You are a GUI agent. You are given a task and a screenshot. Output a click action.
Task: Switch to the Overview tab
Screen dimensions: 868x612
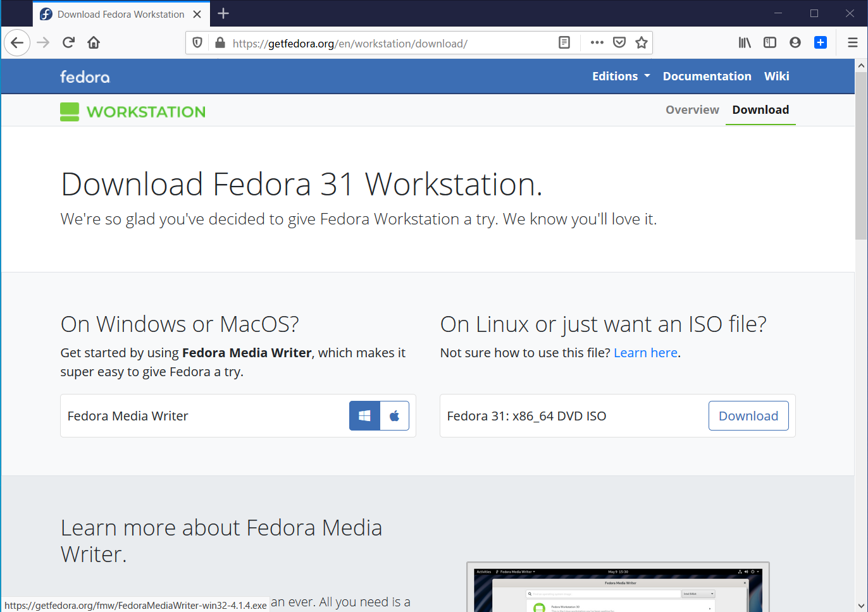coord(692,110)
